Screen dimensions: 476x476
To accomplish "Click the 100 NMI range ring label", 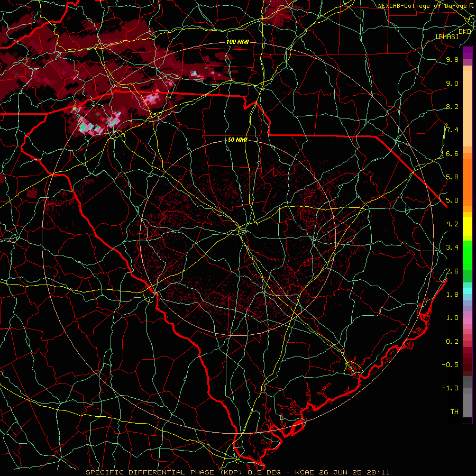I will pyautogui.click(x=237, y=42).
